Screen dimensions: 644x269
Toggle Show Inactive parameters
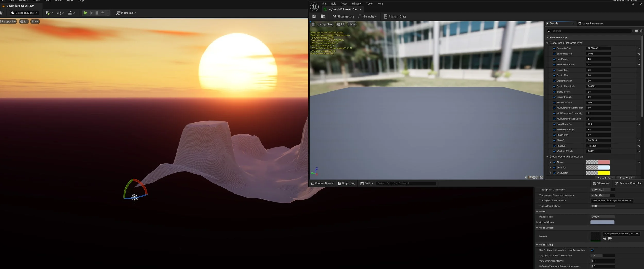click(x=343, y=16)
